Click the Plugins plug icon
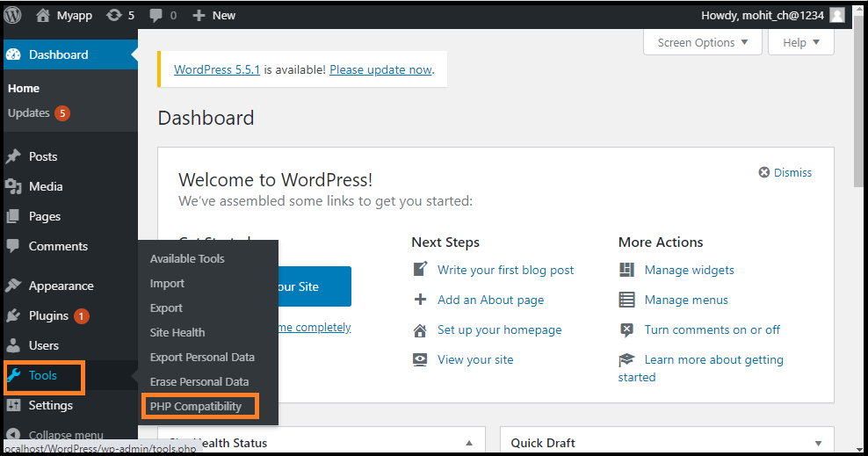 [13, 315]
